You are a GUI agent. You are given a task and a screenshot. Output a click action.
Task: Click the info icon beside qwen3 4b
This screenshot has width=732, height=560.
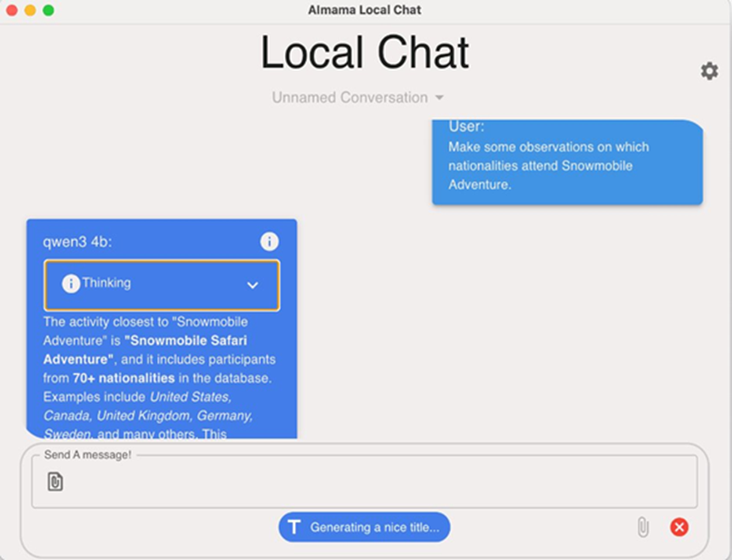tap(269, 242)
